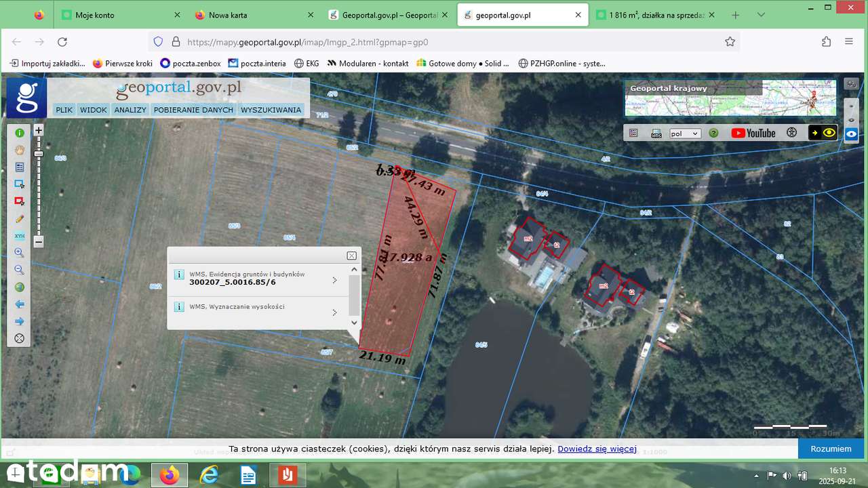Image resolution: width=868 pixels, height=488 pixels.
Task: Select the red rectangle selection tool
Action: point(20,201)
